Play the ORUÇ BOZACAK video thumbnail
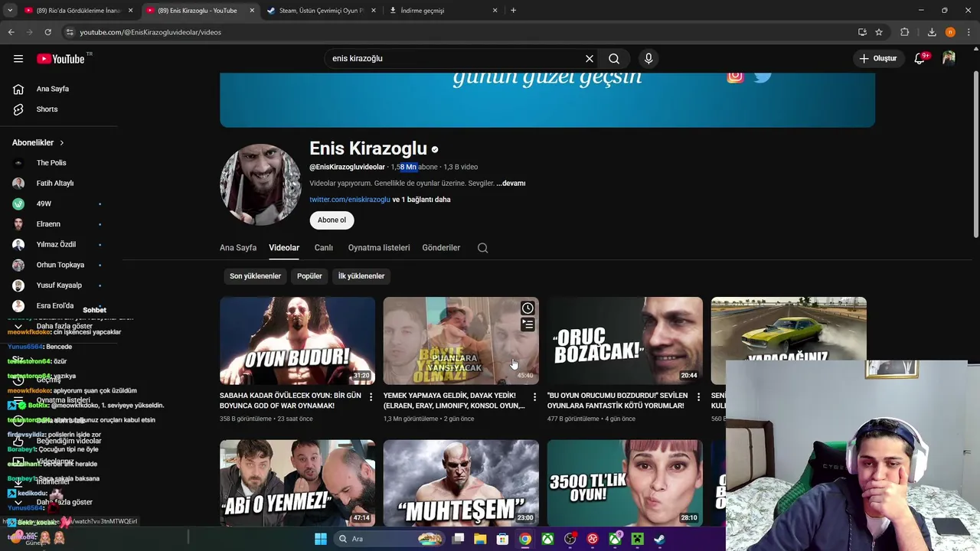 pos(625,341)
